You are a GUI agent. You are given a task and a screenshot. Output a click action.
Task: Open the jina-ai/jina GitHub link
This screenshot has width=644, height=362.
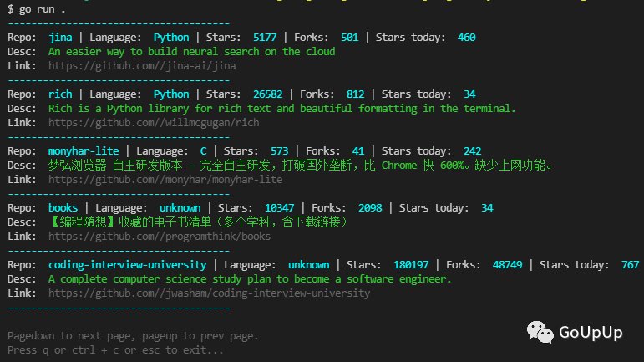142,66
